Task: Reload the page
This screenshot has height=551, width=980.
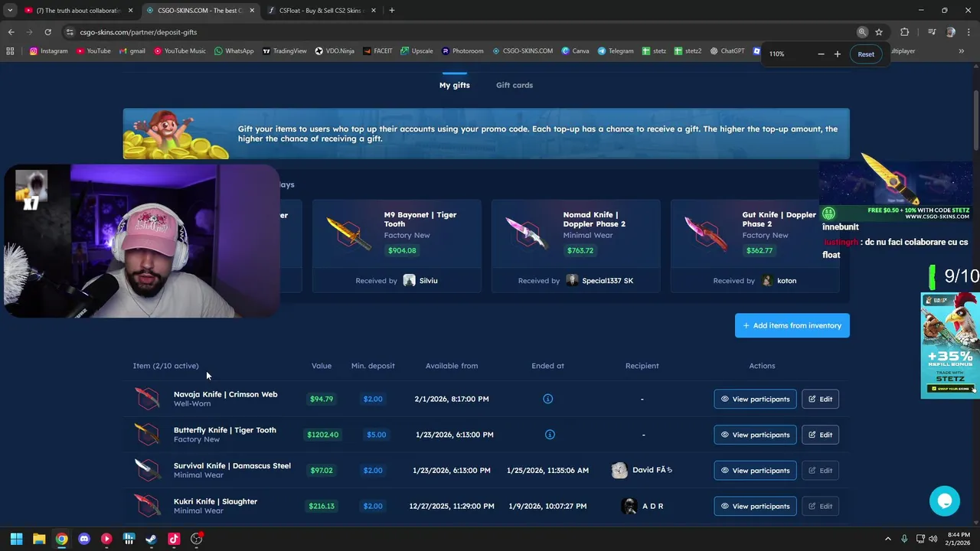Action: pyautogui.click(x=47, y=32)
